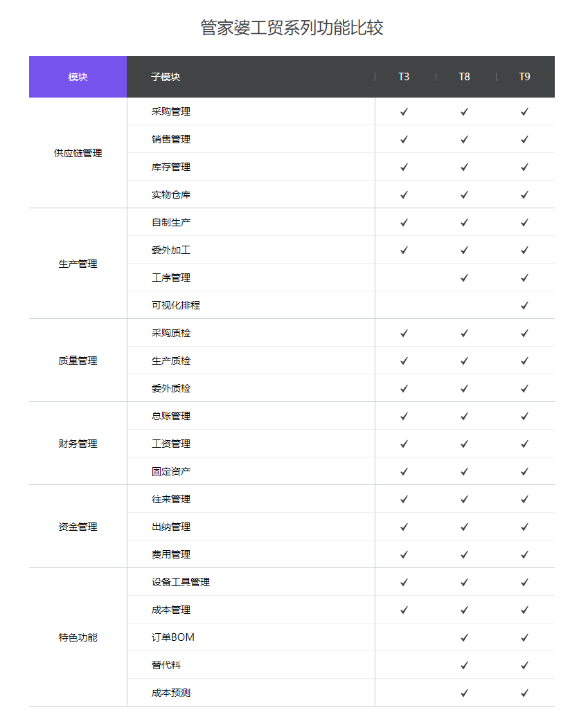The image size is (588, 728).
Task: Click the 自制生产 submodule text
Action: tap(170, 222)
